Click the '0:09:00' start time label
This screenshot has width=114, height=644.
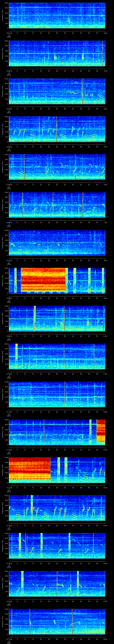(9, 336)
